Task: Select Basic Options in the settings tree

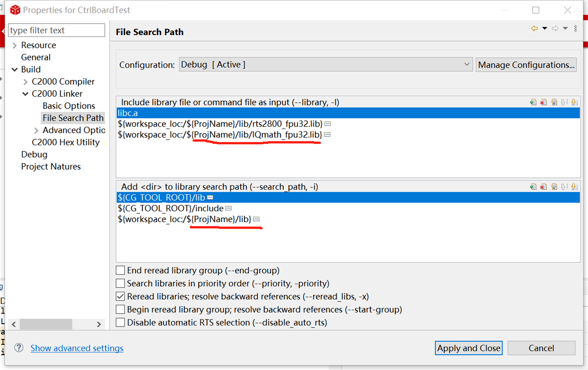Action: coord(69,106)
